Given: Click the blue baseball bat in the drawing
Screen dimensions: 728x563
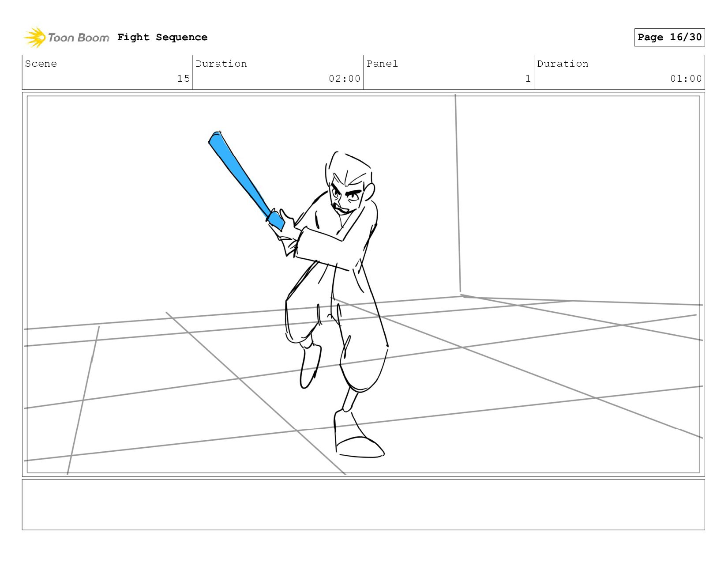Looking at the screenshot, I should tap(246, 180).
